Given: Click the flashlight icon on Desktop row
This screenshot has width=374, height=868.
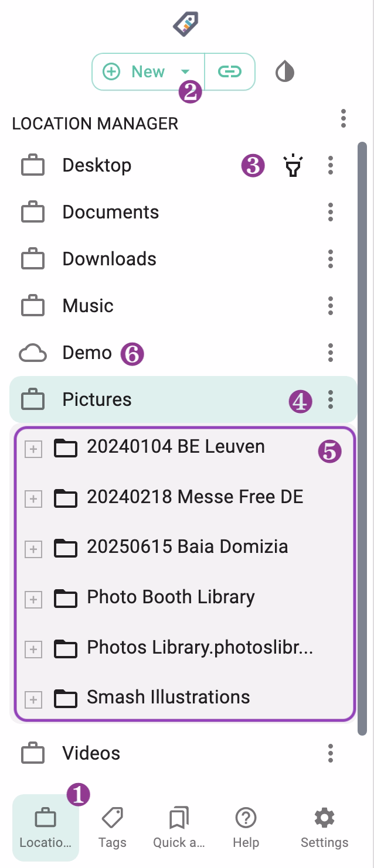Looking at the screenshot, I should click(293, 166).
